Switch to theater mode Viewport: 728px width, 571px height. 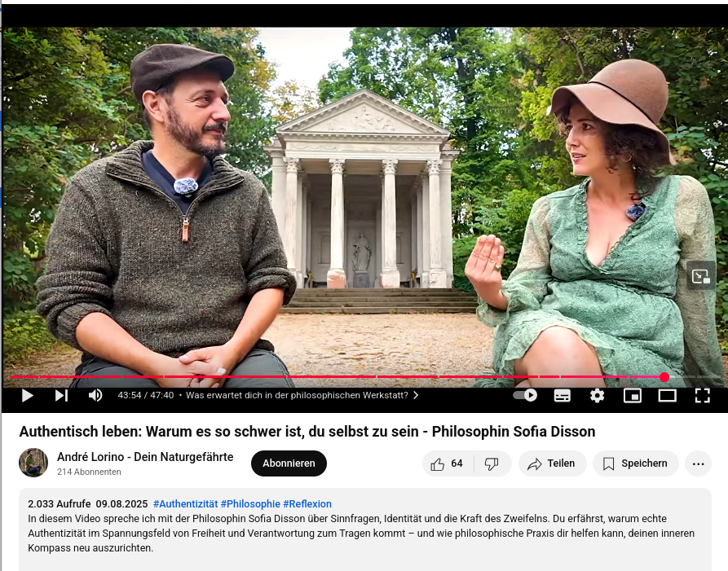(x=667, y=396)
